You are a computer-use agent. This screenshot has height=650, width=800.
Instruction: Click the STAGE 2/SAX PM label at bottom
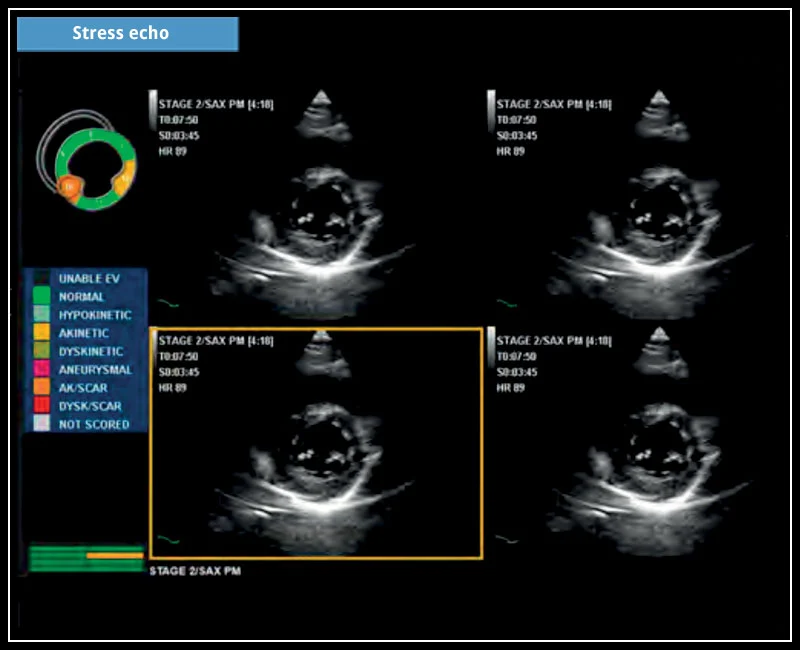[194, 571]
